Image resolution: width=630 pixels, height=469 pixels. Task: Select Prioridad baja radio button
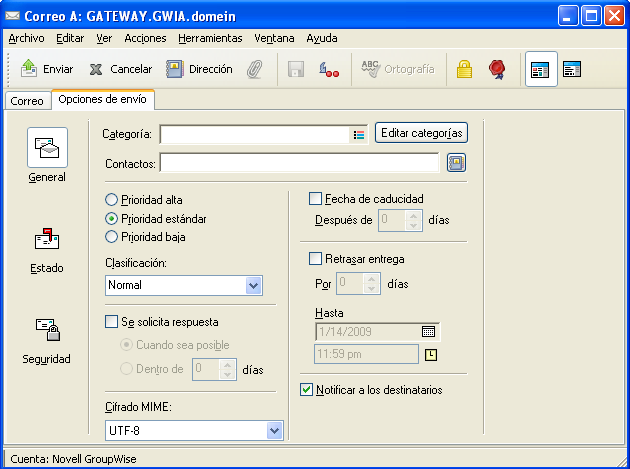point(111,237)
